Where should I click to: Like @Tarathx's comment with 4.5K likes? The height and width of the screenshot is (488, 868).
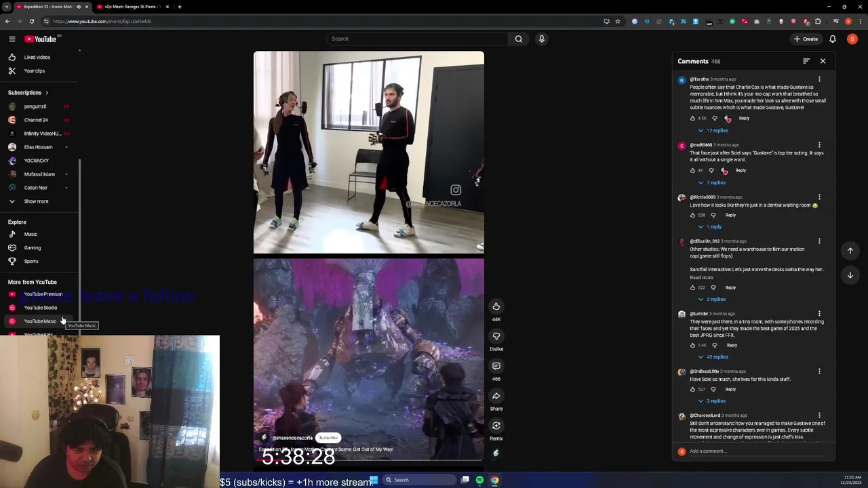692,118
